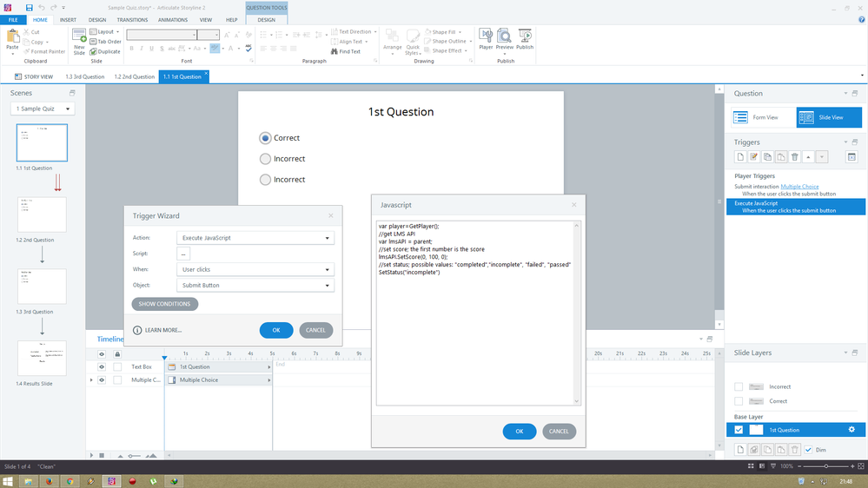Select the 1.2 2nd Question slide thumbnail
The image size is (868, 488).
point(42,214)
